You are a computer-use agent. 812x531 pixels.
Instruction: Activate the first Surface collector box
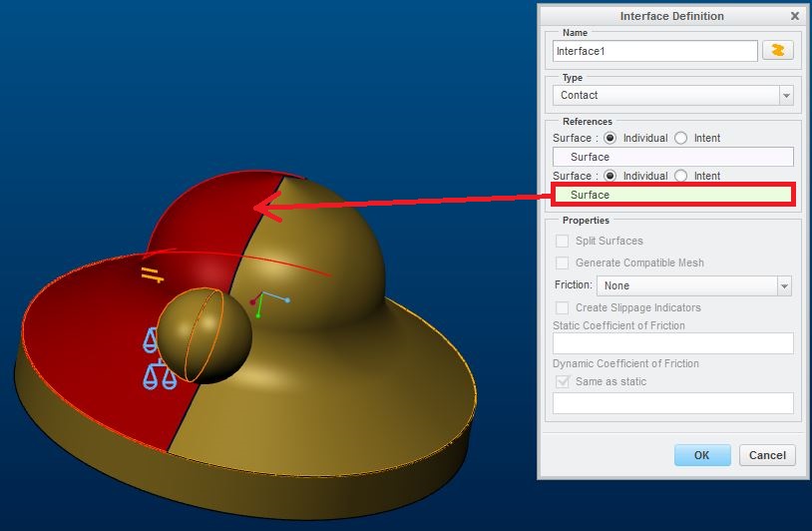click(x=673, y=157)
